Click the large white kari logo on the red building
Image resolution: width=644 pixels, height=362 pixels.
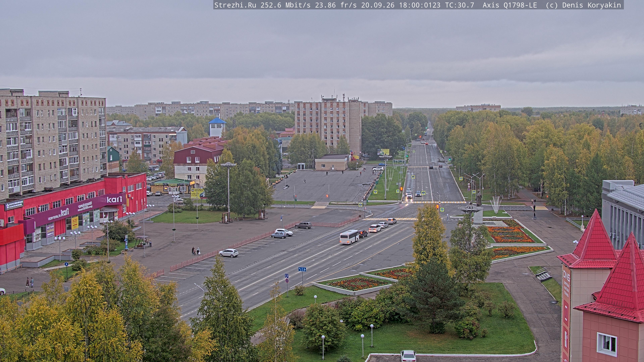[115, 199]
